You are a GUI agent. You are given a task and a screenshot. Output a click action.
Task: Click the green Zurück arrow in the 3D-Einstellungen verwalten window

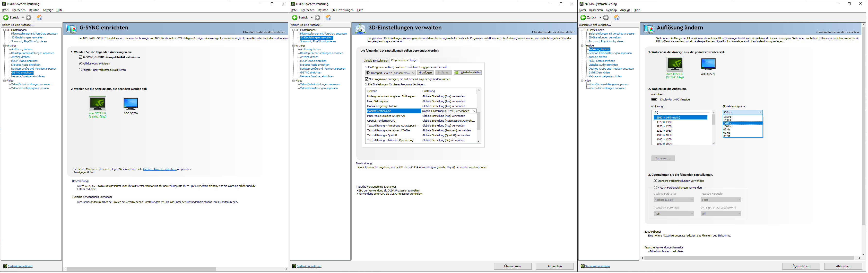(x=295, y=18)
